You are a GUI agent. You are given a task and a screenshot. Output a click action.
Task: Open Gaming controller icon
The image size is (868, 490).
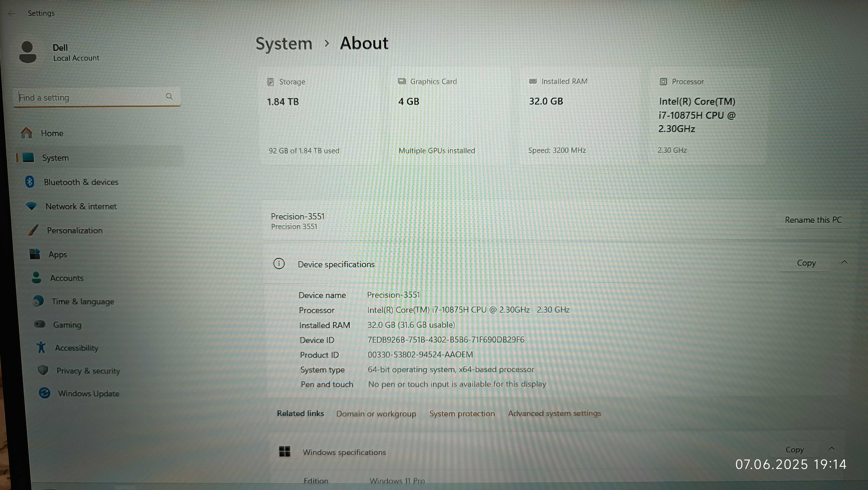coord(40,324)
